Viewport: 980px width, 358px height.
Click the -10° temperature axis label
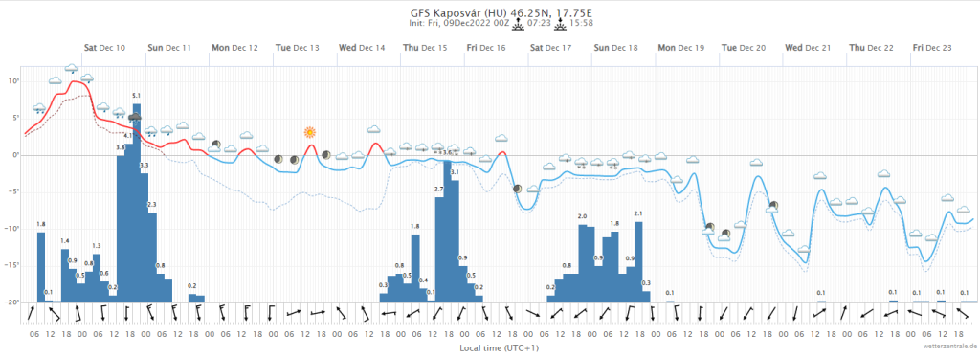tap(12, 229)
